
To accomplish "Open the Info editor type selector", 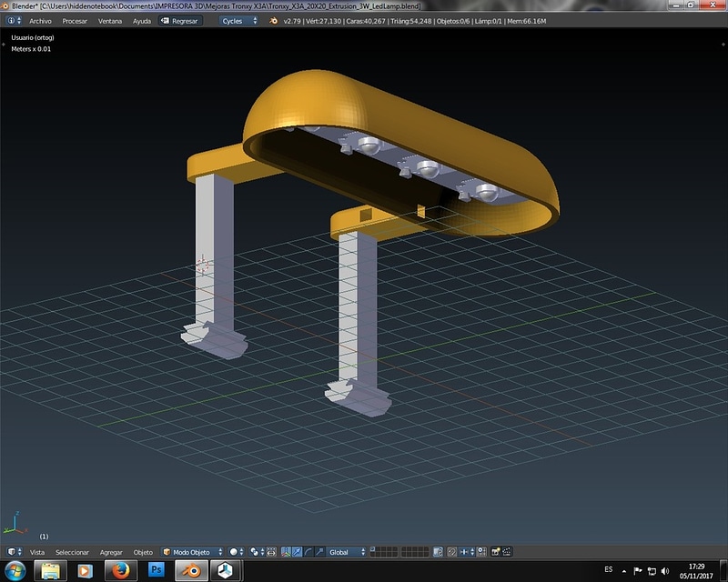I will [x=14, y=21].
